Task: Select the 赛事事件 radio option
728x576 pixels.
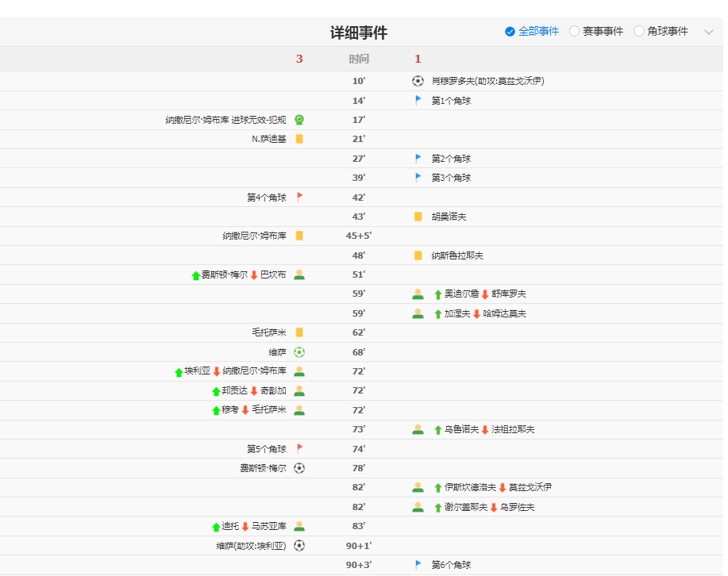Action: point(596,32)
